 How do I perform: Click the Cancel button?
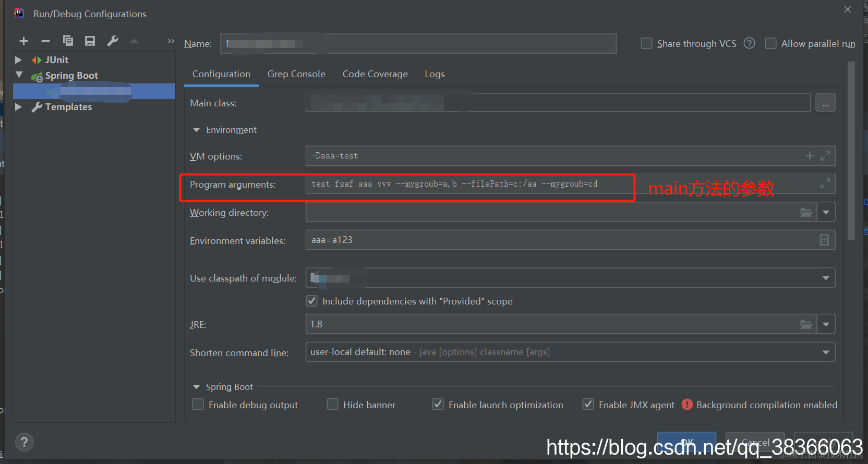coord(755,442)
